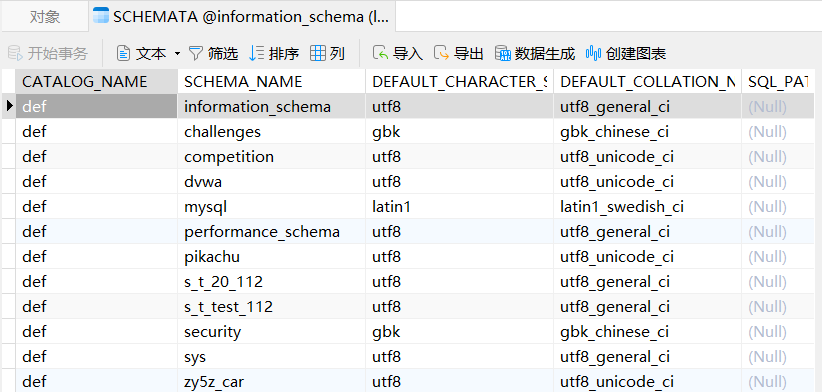Expand the Text (文本) dropdown arrow

pos(177,53)
